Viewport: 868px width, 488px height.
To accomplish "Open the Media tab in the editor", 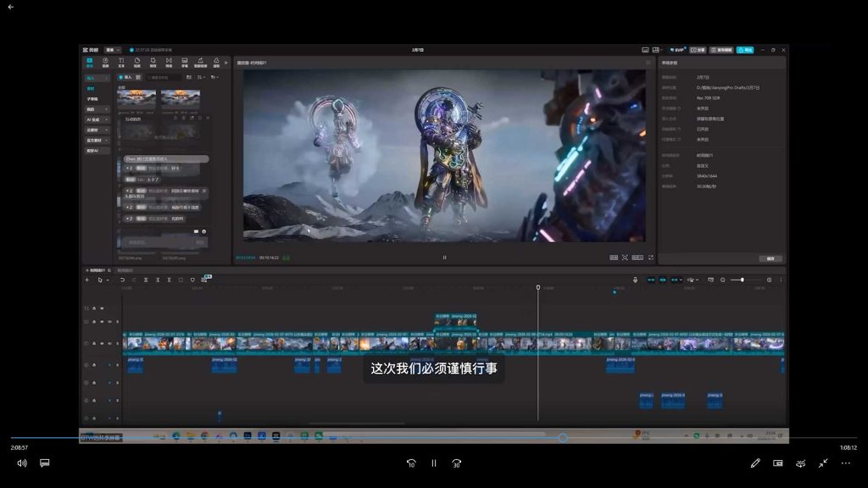I will coord(90,63).
